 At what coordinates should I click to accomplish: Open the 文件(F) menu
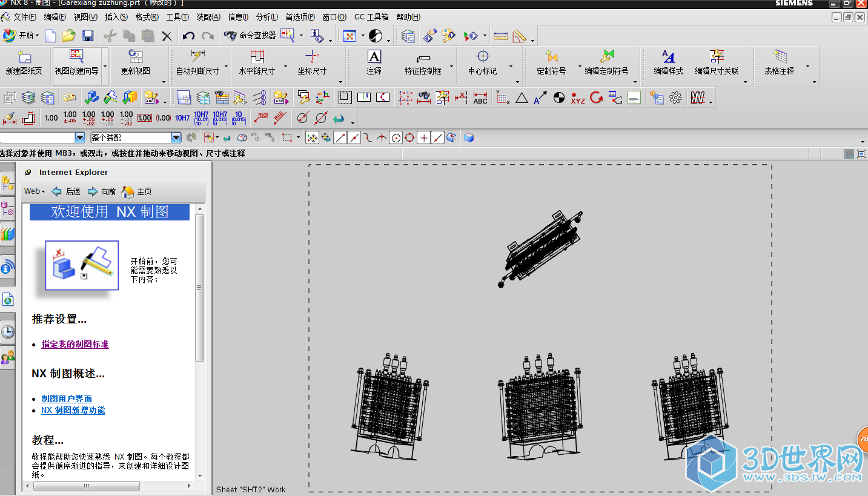point(25,17)
